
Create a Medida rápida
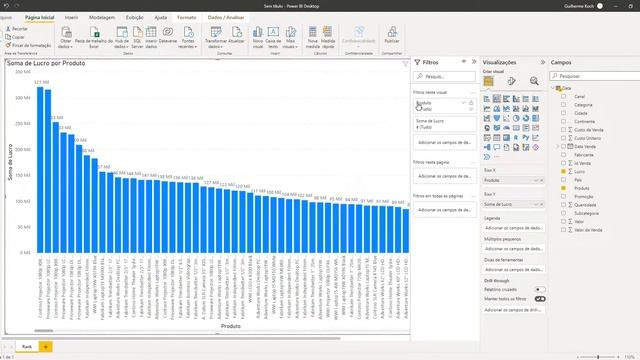[328, 38]
